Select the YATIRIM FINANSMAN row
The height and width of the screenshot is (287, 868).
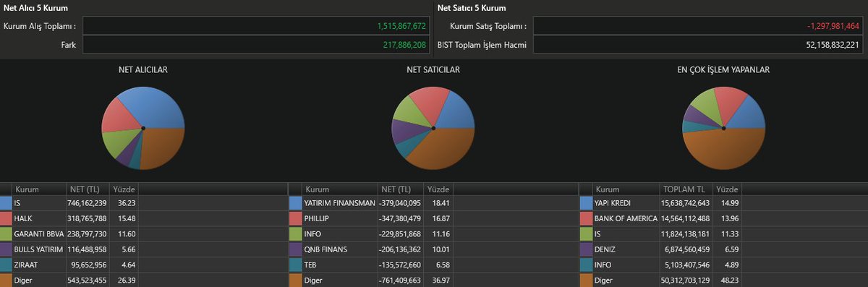click(x=433, y=204)
